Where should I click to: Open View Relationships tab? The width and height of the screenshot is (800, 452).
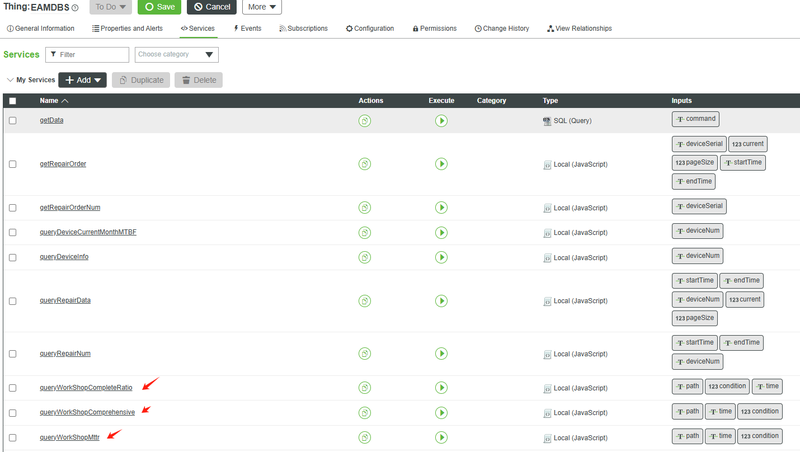[x=580, y=29]
